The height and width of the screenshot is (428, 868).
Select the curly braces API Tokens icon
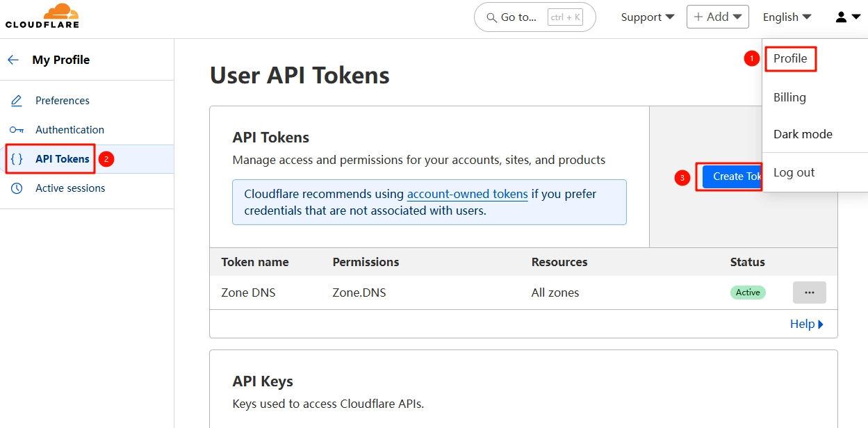[x=17, y=158]
